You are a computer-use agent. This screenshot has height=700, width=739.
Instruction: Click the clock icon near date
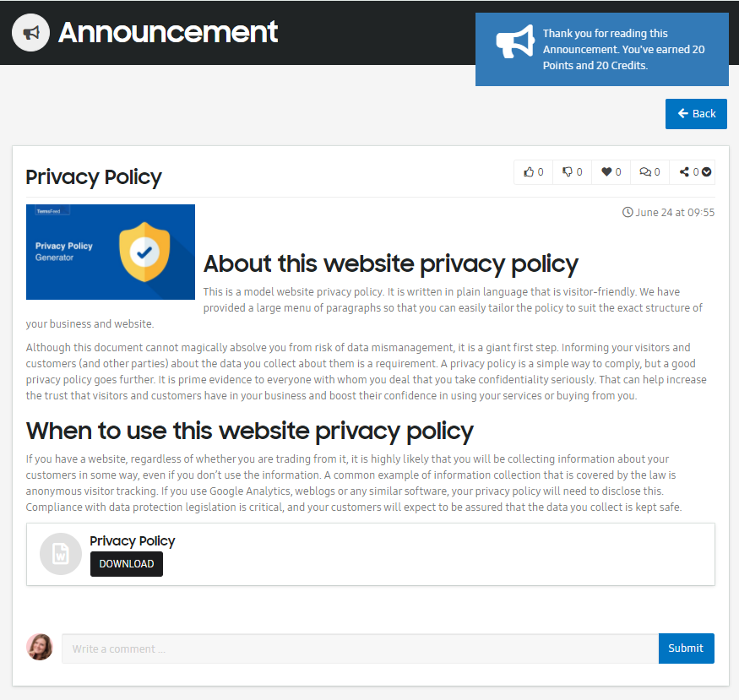point(628,213)
